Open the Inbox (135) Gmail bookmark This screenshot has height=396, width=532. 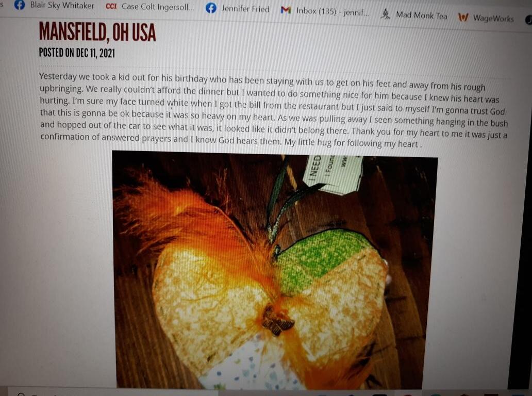pyautogui.click(x=332, y=11)
